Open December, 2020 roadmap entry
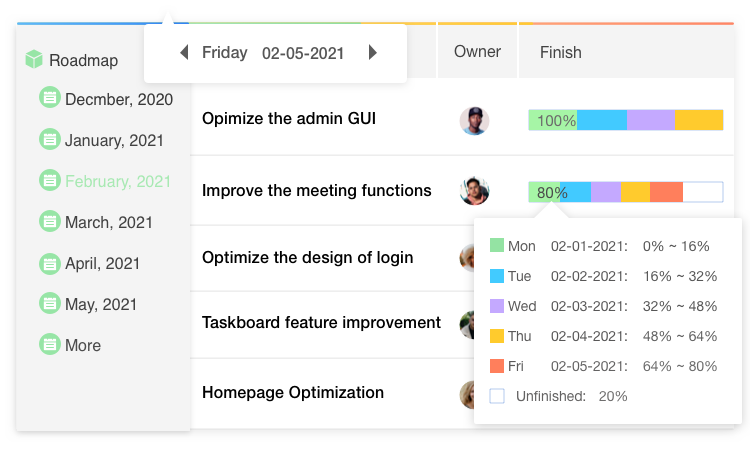750x450 pixels. click(119, 99)
